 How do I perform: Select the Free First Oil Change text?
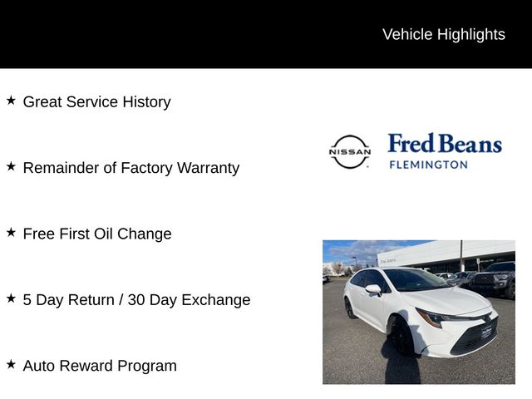[x=97, y=234]
